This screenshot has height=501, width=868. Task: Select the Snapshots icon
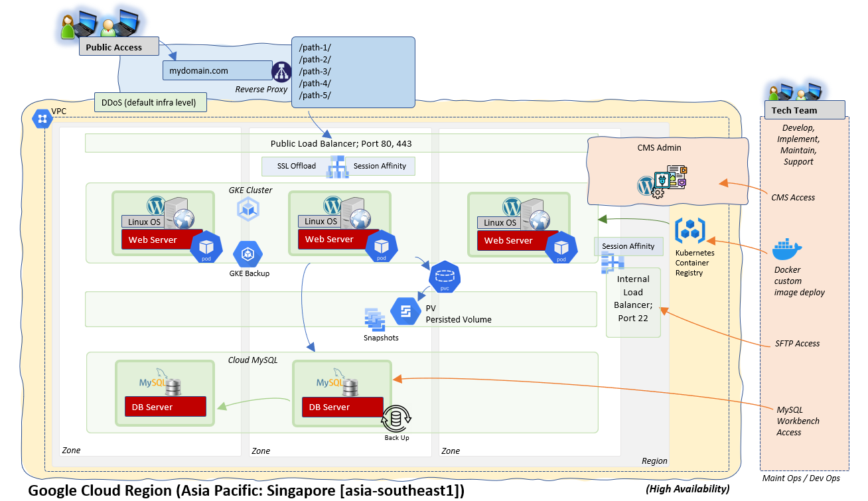pos(375,319)
